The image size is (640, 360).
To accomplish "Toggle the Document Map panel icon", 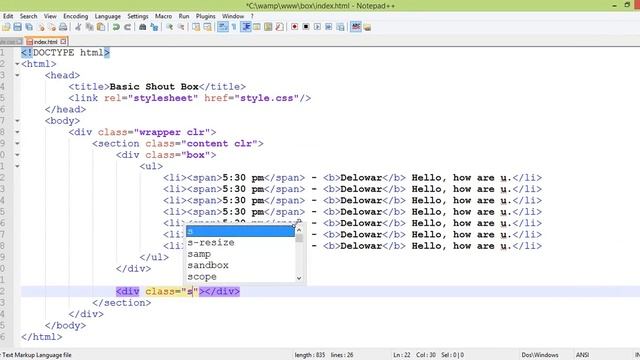I will 268,27.
